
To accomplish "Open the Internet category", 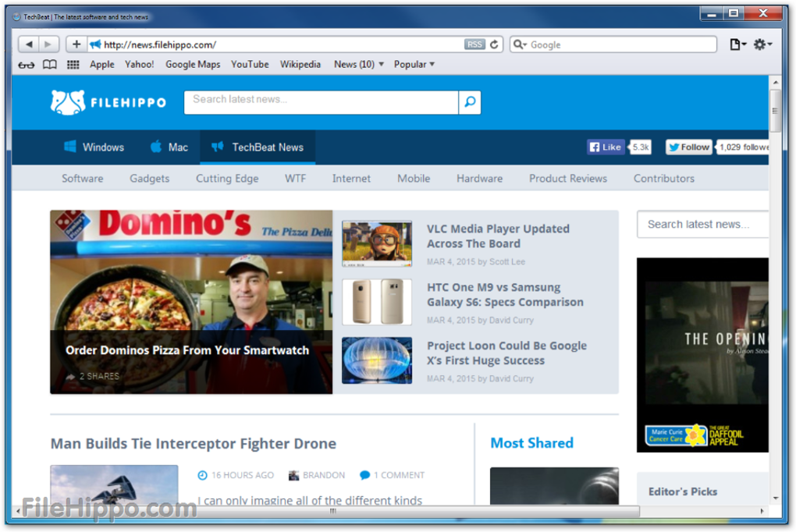I will (351, 179).
